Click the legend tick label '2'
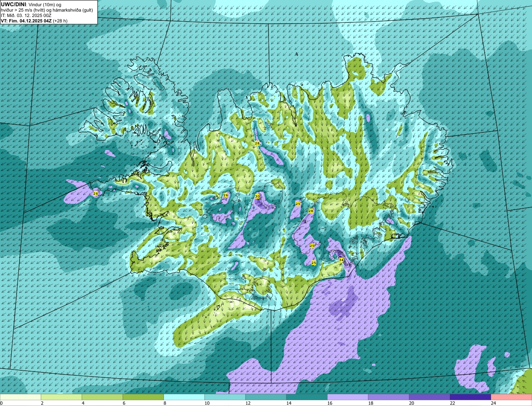The height and width of the screenshot is (406, 532). [42, 403]
